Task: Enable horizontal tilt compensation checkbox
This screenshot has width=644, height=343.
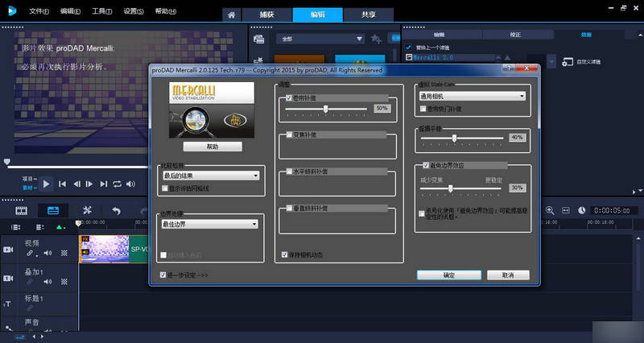Action: click(x=289, y=171)
